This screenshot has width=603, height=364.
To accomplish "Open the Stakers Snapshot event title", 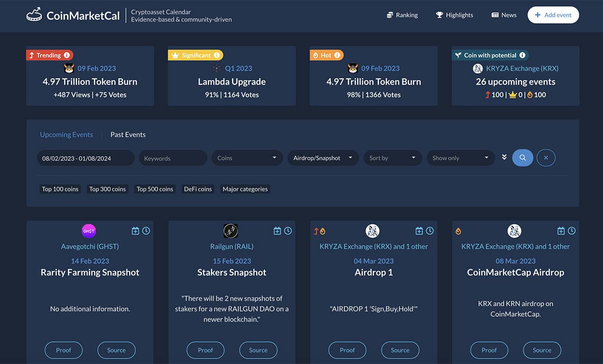I will tap(232, 273).
